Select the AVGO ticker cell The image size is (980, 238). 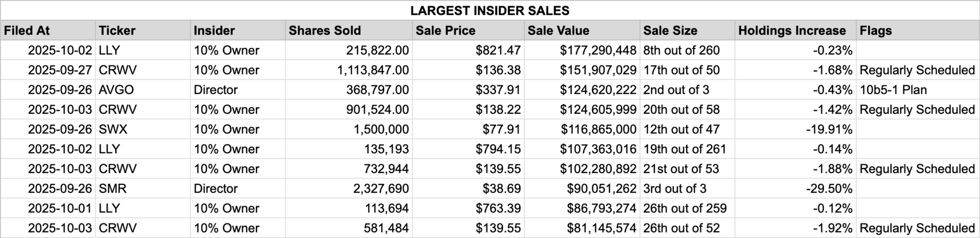tap(143, 90)
